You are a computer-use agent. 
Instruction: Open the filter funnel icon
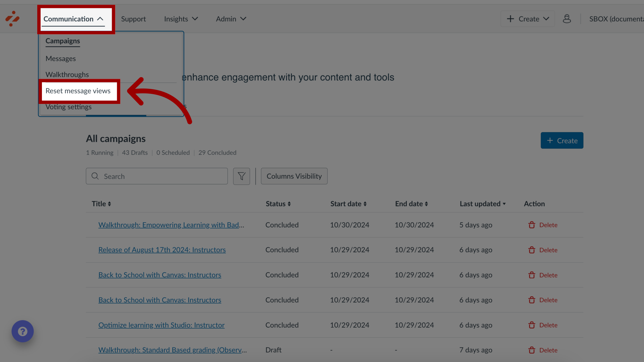tap(241, 176)
